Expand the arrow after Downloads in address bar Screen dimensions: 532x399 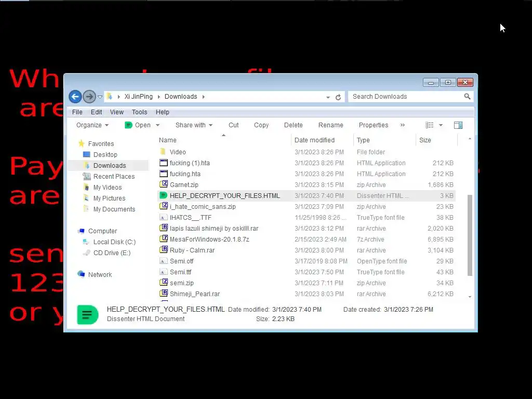point(204,97)
